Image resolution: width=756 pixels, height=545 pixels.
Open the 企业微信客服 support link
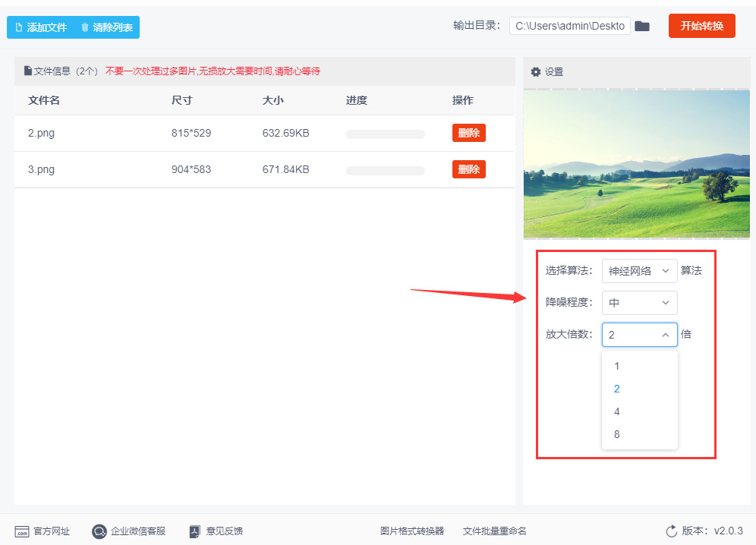pyautogui.click(x=138, y=531)
